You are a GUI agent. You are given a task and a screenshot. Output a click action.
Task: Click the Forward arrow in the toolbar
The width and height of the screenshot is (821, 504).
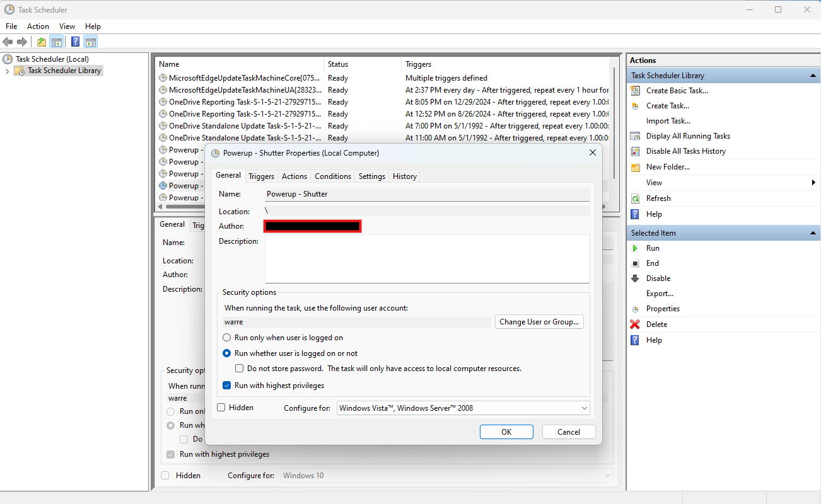(x=22, y=42)
